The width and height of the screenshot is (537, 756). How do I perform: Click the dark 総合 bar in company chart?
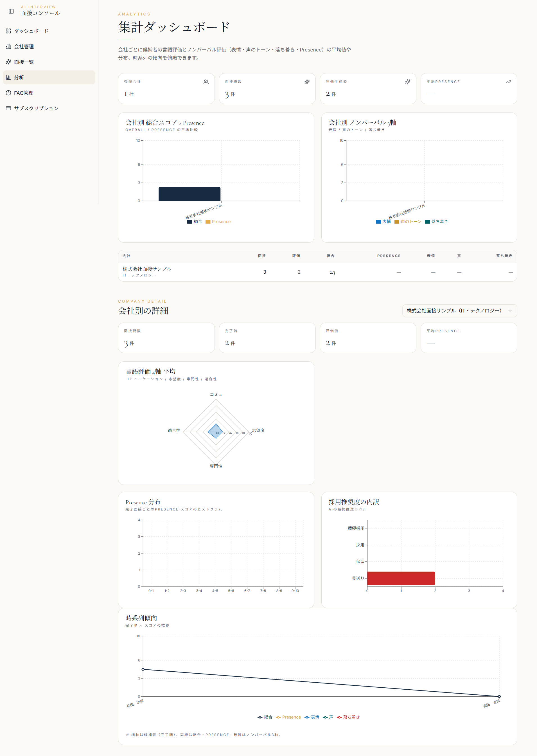click(x=189, y=194)
